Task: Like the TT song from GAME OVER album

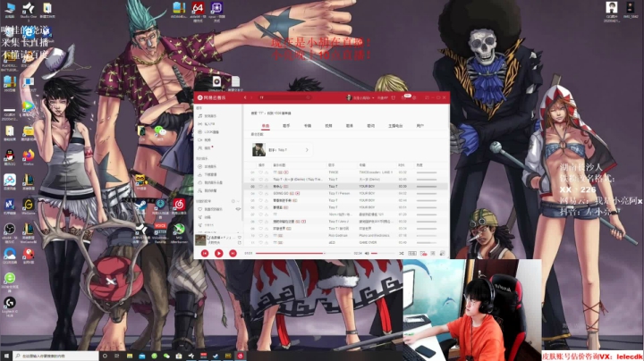Action: point(260,242)
